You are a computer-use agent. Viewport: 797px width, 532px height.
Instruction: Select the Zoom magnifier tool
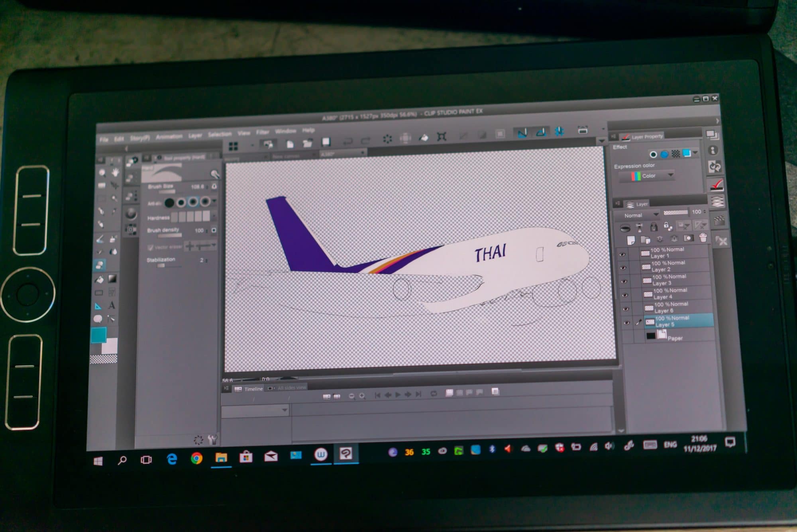point(102,173)
